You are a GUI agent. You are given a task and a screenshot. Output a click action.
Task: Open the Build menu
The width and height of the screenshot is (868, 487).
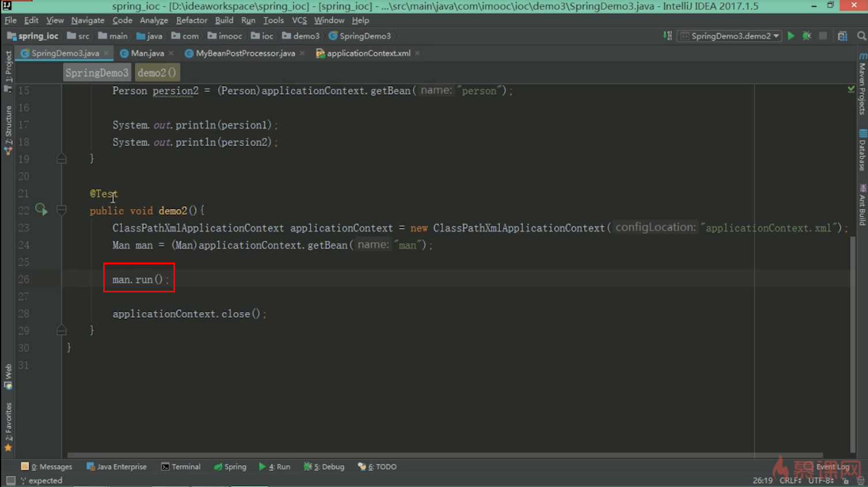click(224, 20)
